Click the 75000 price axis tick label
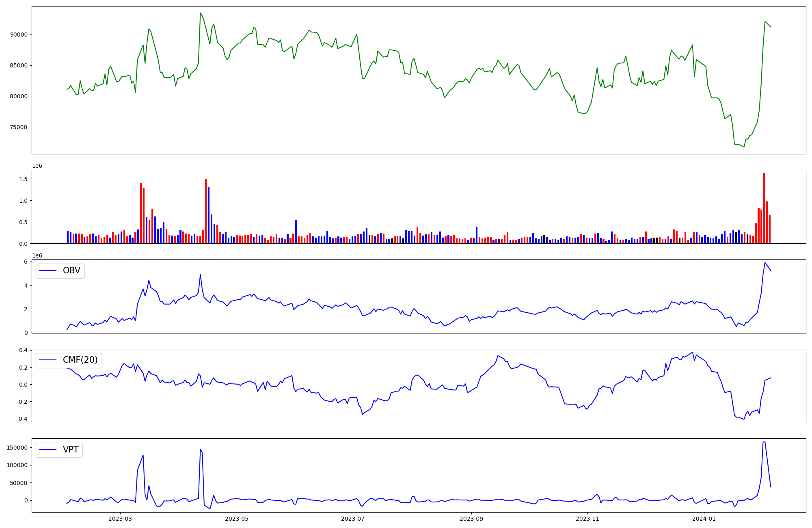Image resolution: width=812 pixels, height=528 pixels. click(19, 127)
